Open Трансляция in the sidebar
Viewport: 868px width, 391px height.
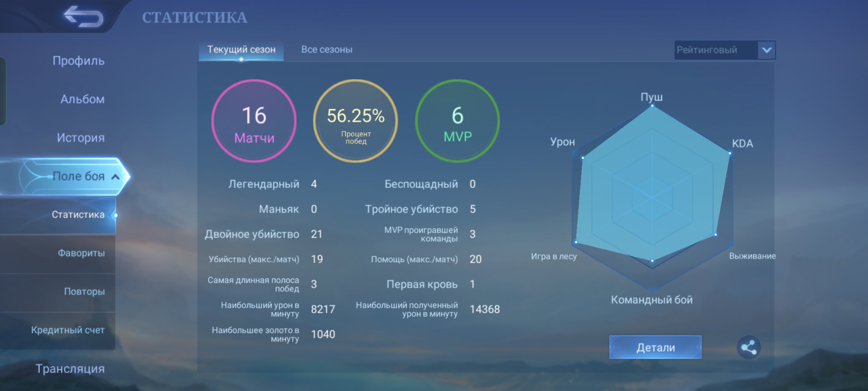[70, 369]
